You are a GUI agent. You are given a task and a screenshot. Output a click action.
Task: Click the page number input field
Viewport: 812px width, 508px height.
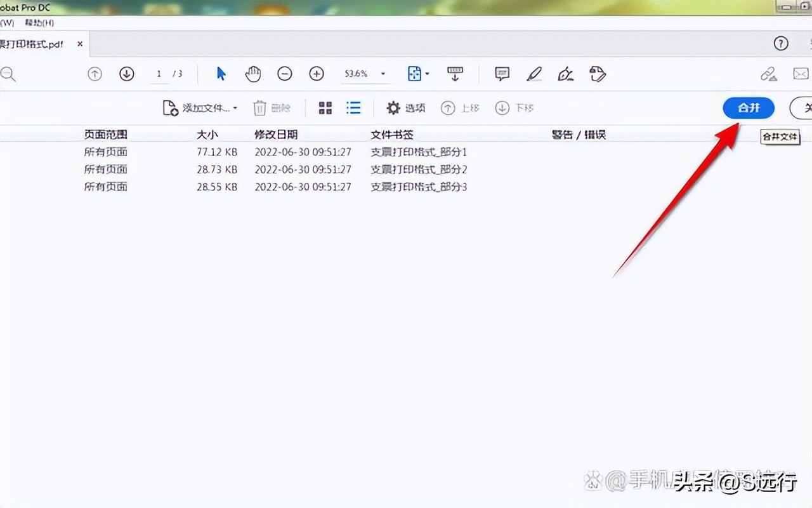[159, 74]
